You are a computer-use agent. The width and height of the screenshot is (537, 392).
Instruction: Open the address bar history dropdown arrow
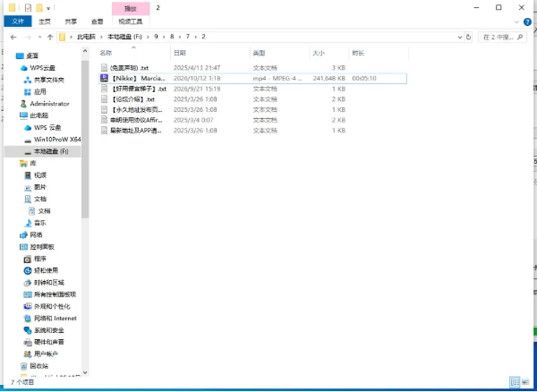(x=460, y=37)
